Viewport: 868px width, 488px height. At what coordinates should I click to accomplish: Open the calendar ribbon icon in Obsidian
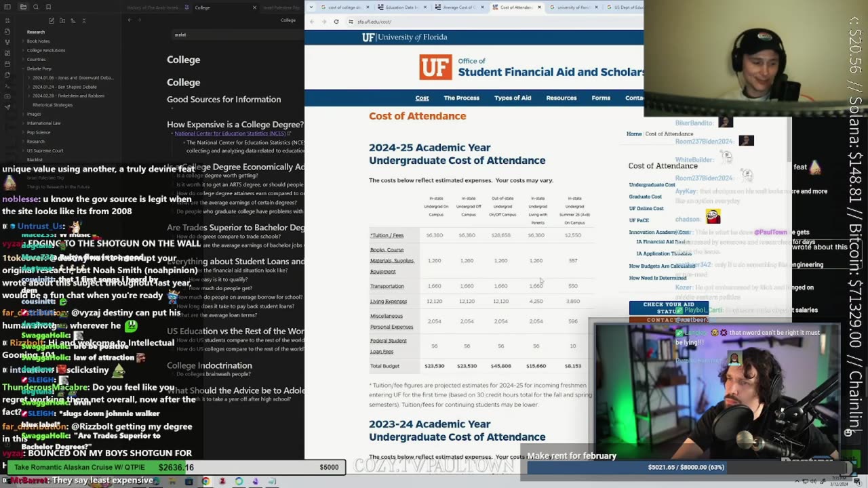click(7, 64)
